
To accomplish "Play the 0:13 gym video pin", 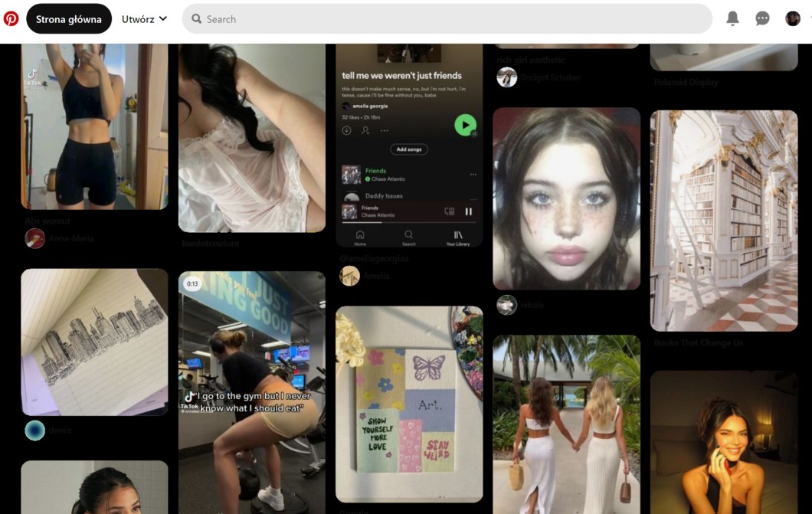I will point(252,391).
